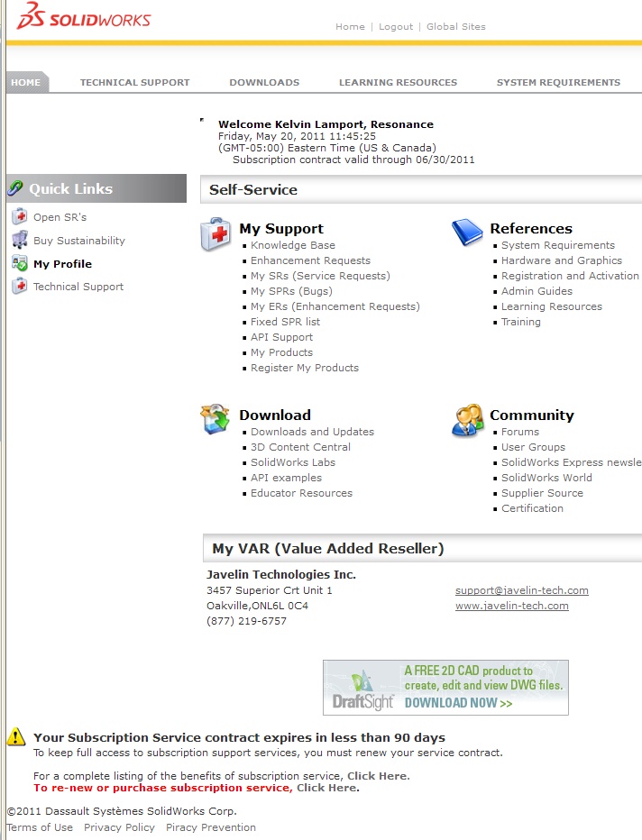
Task: Open the Admin Guides link
Action: [x=537, y=291]
